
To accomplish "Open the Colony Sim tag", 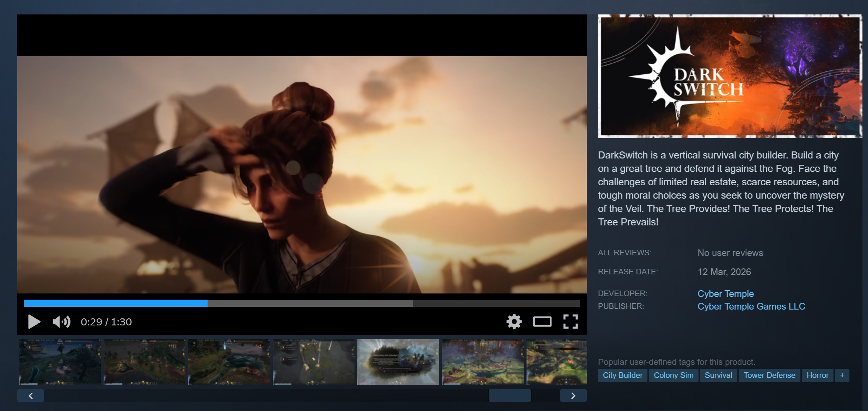I will [x=673, y=375].
